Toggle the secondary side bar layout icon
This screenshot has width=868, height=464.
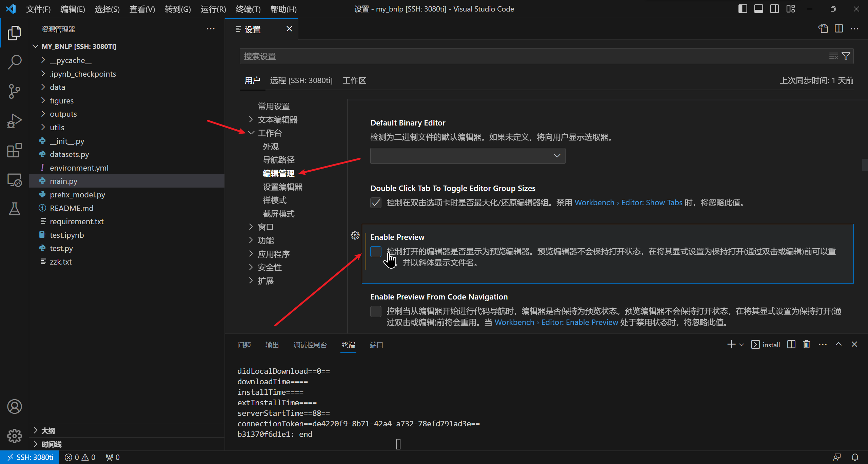[774, 9]
